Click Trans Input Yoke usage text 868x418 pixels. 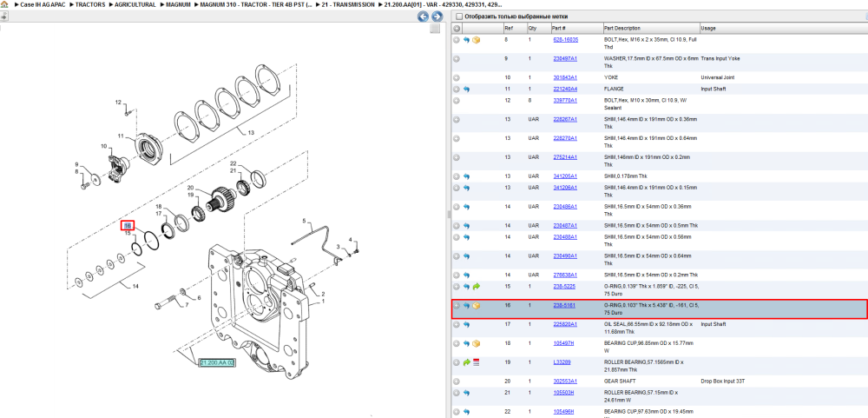coord(720,59)
